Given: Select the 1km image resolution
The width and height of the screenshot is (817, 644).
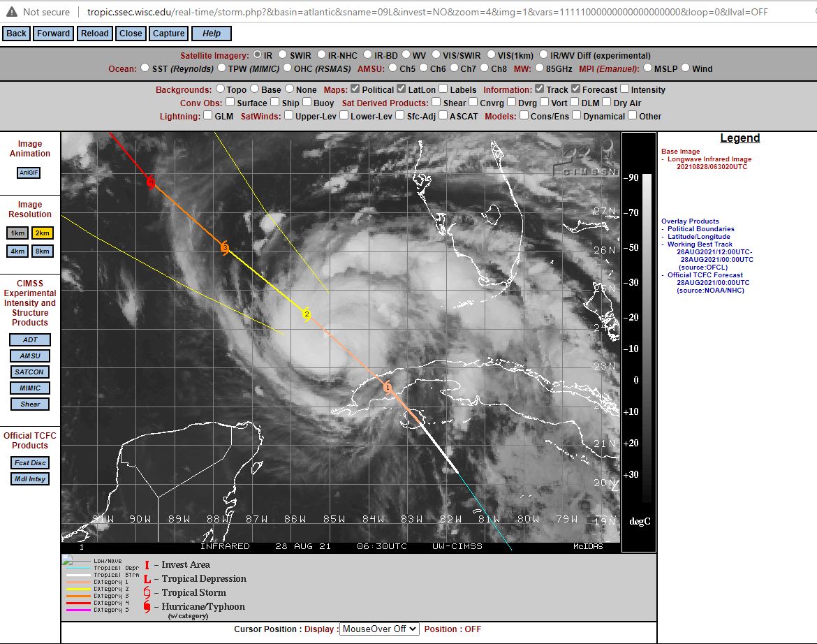Looking at the screenshot, I should click(17, 233).
